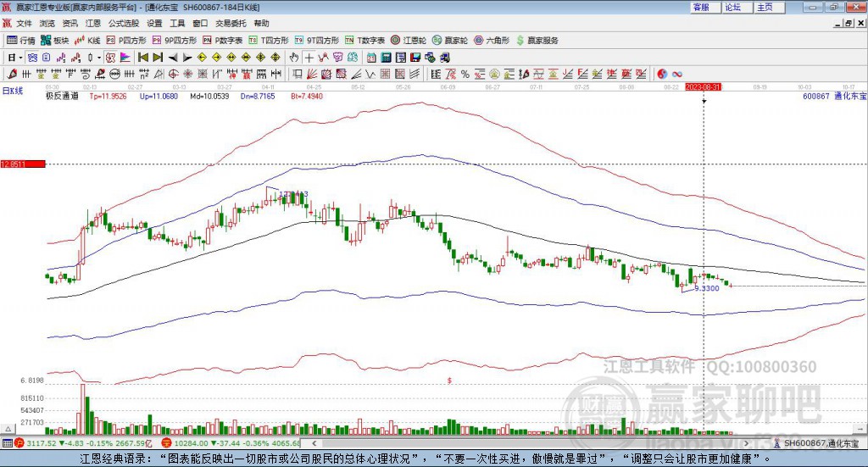868x467 pixels.
Task: Click the calendar icon in toolbar
Action: pyautogui.click(x=371, y=58)
